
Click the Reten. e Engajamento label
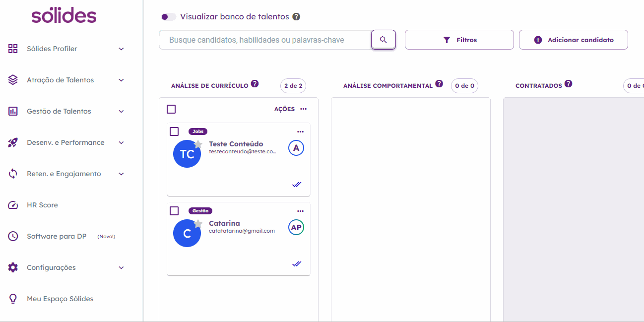point(64,174)
